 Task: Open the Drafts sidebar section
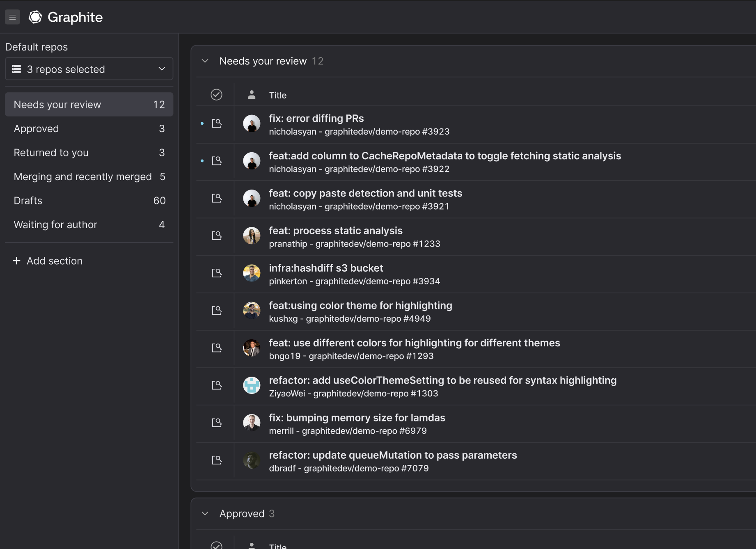coord(89,201)
